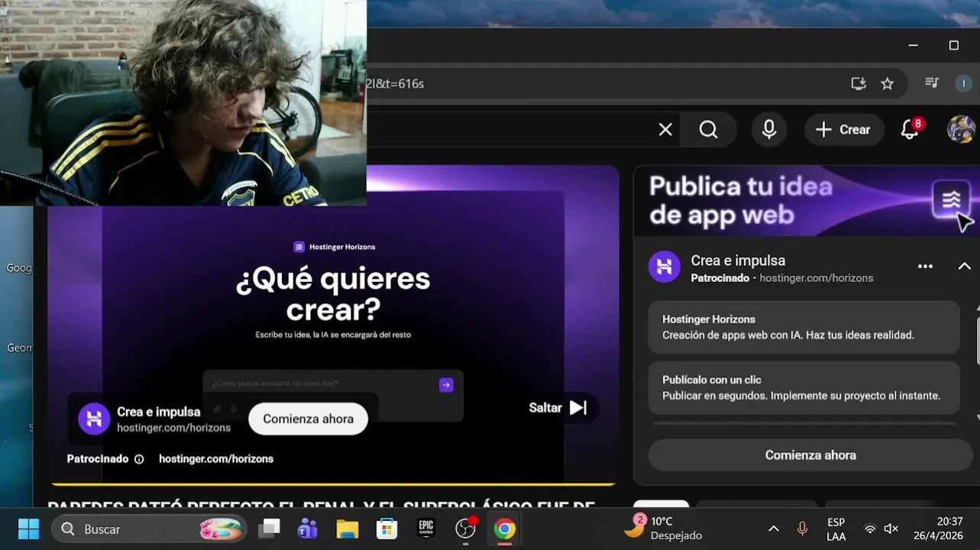Image resolution: width=980 pixels, height=550 pixels.
Task: Click Hostinger Horizons card in side panel
Action: point(804,327)
